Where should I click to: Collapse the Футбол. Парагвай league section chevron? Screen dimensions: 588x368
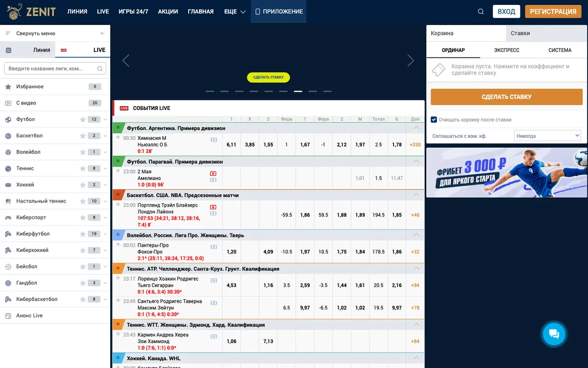416,161
